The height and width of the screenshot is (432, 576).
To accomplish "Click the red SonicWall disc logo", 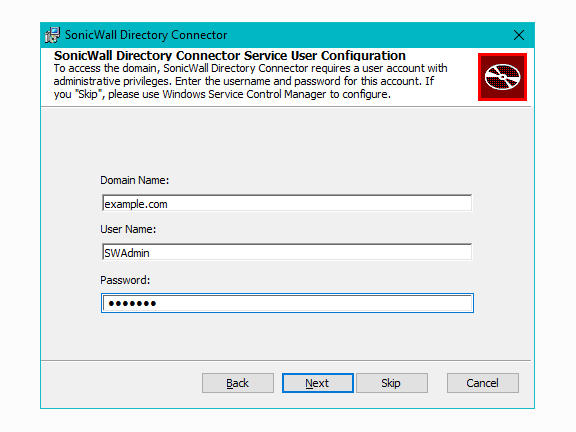I will pos(502,77).
